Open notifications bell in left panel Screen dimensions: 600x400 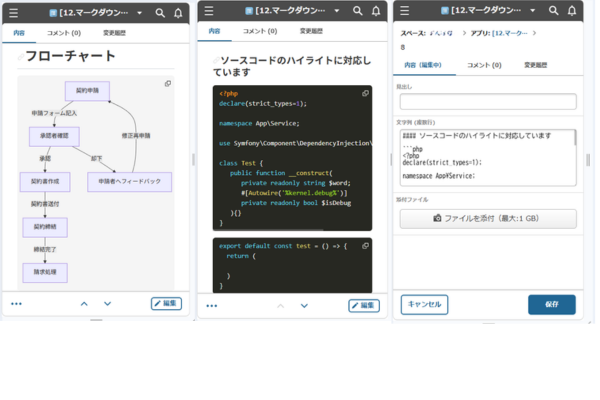click(178, 13)
